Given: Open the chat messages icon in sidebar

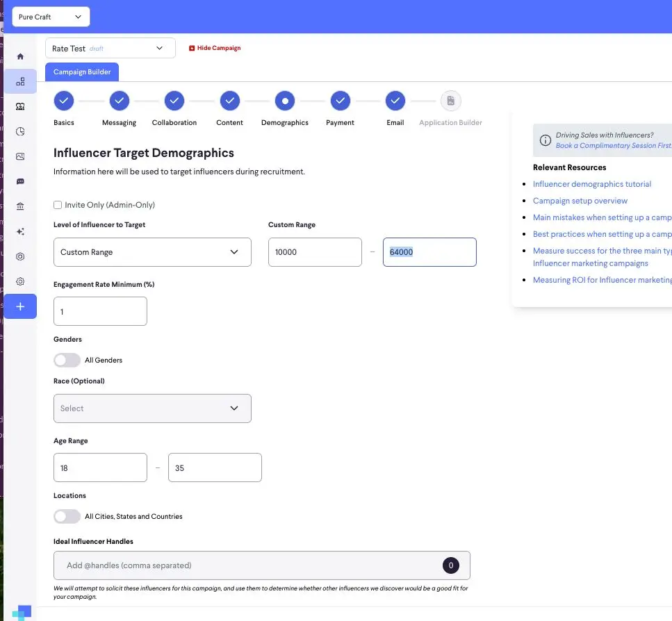Looking at the screenshot, I should (x=20, y=181).
